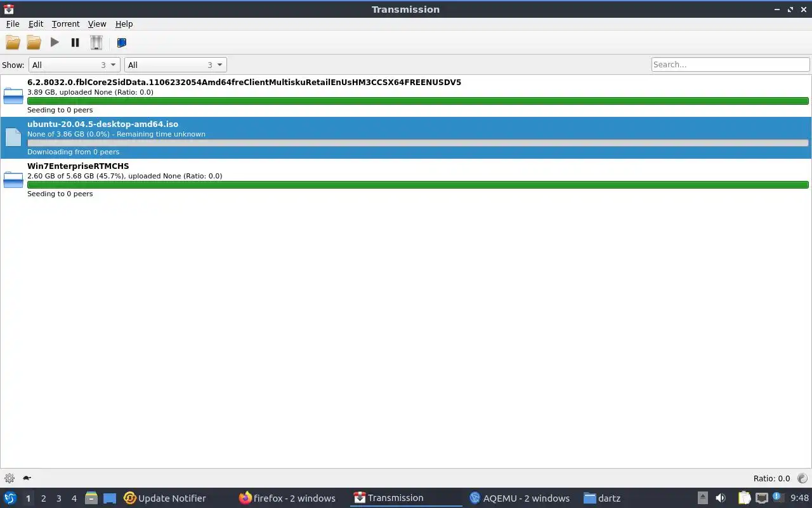
Task: Click the show desktop icon in taskbar
Action: click(x=110, y=498)
